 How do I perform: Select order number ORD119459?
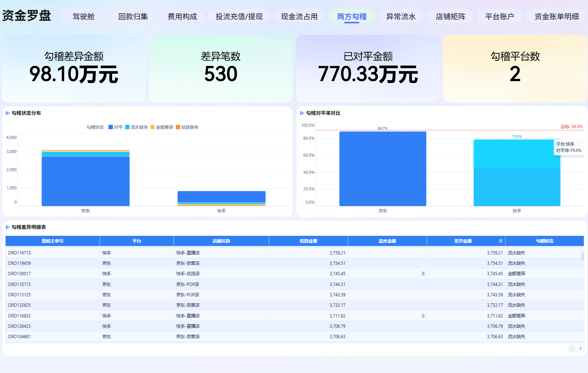tap(19, 263)
